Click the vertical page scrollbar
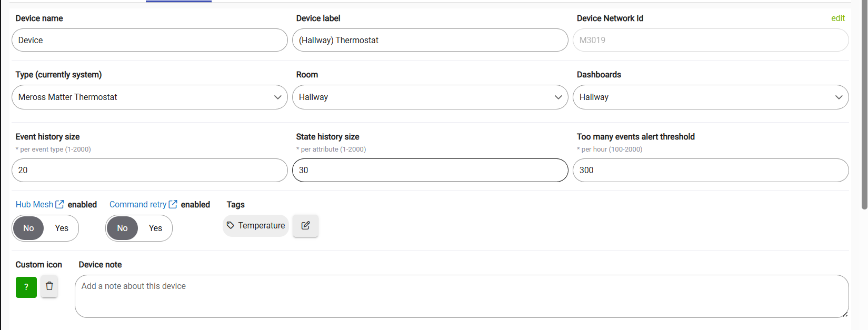This screenshot has width=868, height=330. tap(864, 105)
